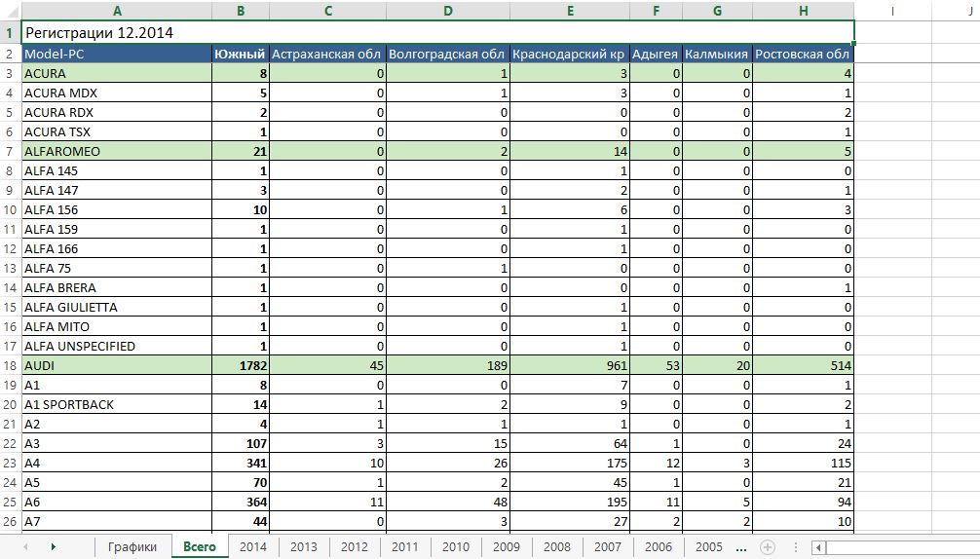Screen dimensions: 980x559
Task: Switch to the 2014 sheet tab
Action: coord(253,546)
